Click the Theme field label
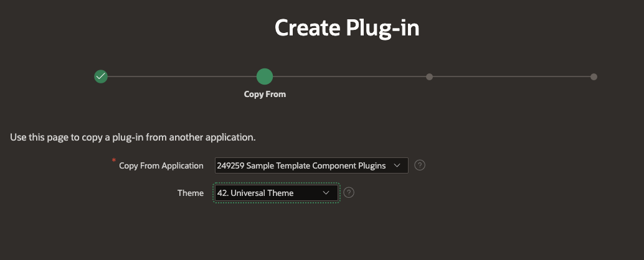 point(191,193)
